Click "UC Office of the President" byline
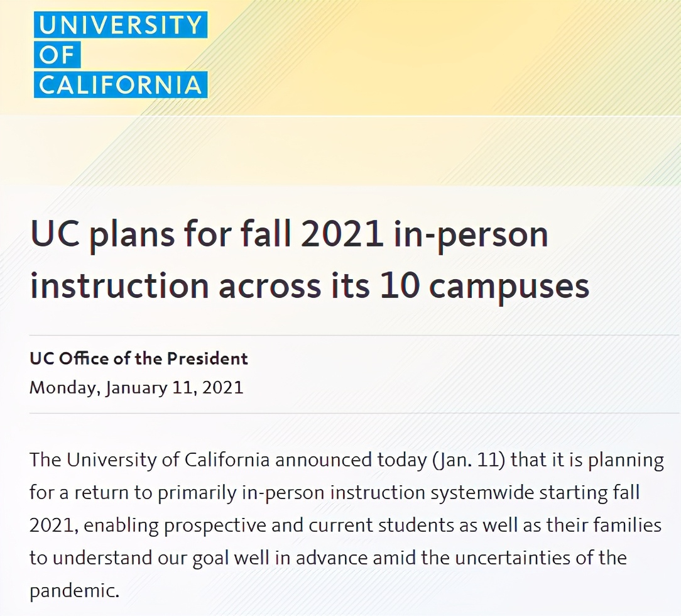Viewport: 681px width, 616px height. tap(139, 359)
